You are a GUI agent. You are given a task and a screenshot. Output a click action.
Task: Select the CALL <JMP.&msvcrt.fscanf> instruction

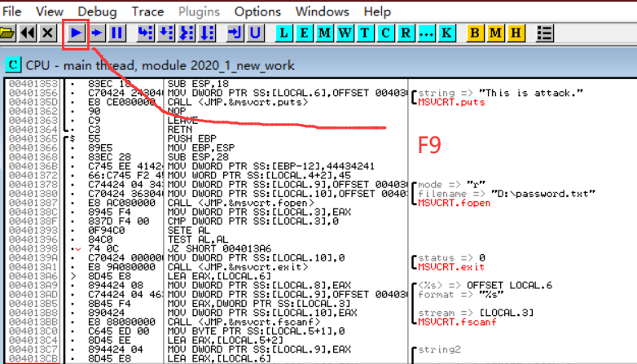tap(244, 322)
